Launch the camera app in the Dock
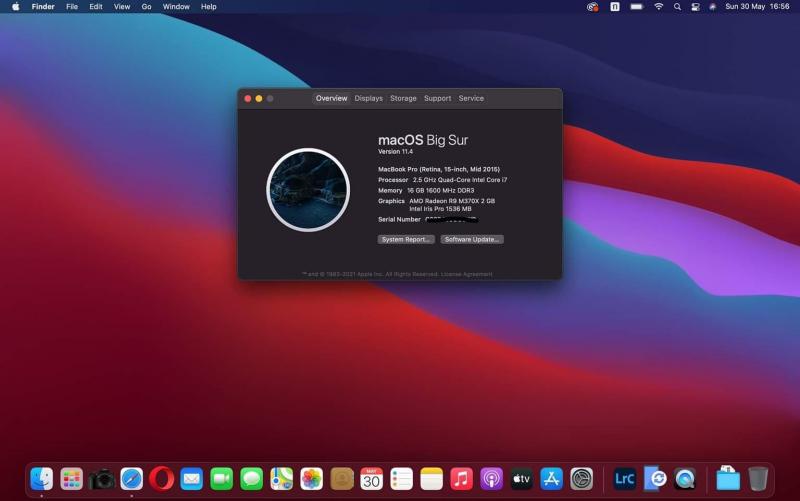 click(x=102, y=479)
